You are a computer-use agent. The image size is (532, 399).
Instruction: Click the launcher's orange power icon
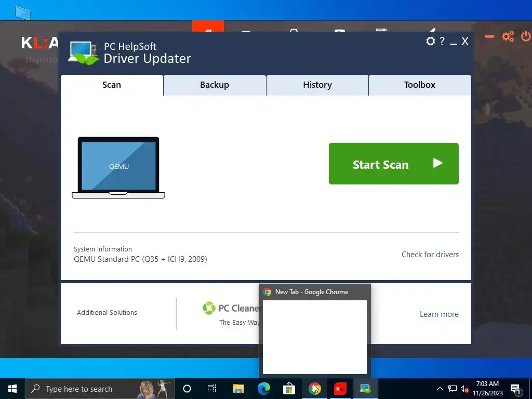(x=526, y=36)
